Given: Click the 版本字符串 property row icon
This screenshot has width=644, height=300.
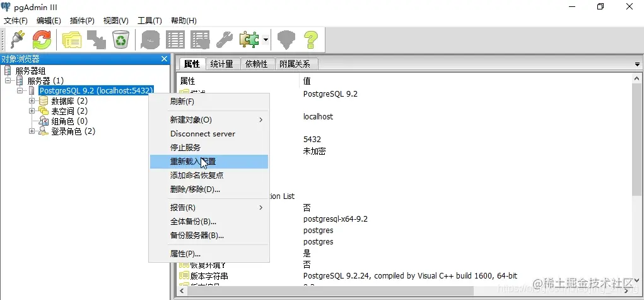Looking at the screenshot, I should (x=184, y=276).
